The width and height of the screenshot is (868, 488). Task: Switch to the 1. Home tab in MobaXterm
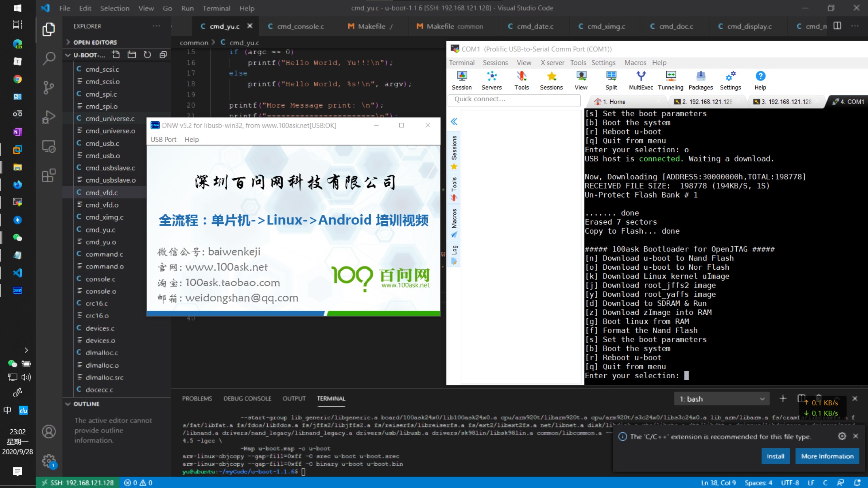coord(614,102)
